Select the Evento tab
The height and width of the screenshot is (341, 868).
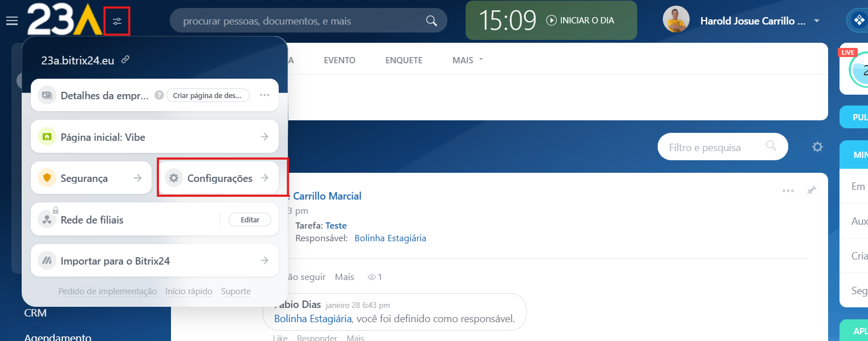pyautogui.click(x=339, y=60)
